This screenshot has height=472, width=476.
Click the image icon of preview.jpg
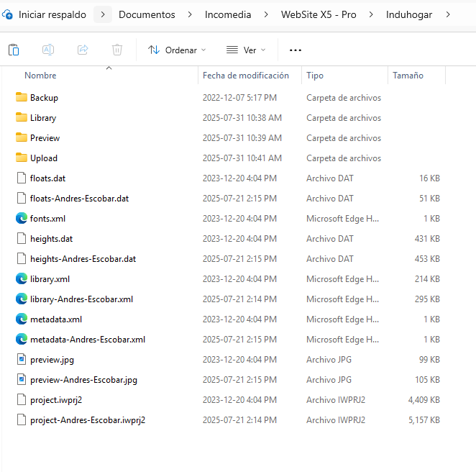pyautogui.click(x=22, y=359)
